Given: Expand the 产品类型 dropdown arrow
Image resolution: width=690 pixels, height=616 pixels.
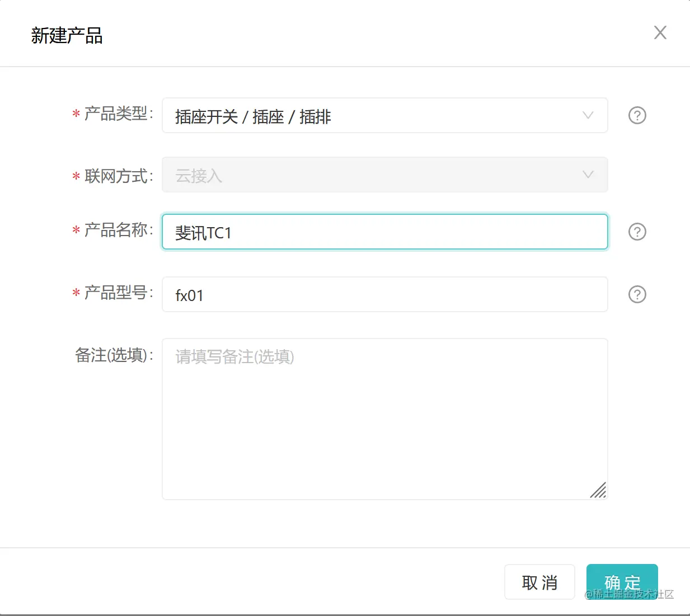Looking at the screenshot, I should [588, 115].
